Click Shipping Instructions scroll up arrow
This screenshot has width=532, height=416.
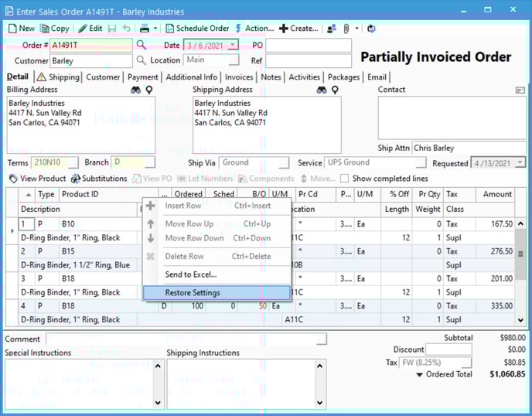pos(319,366)
